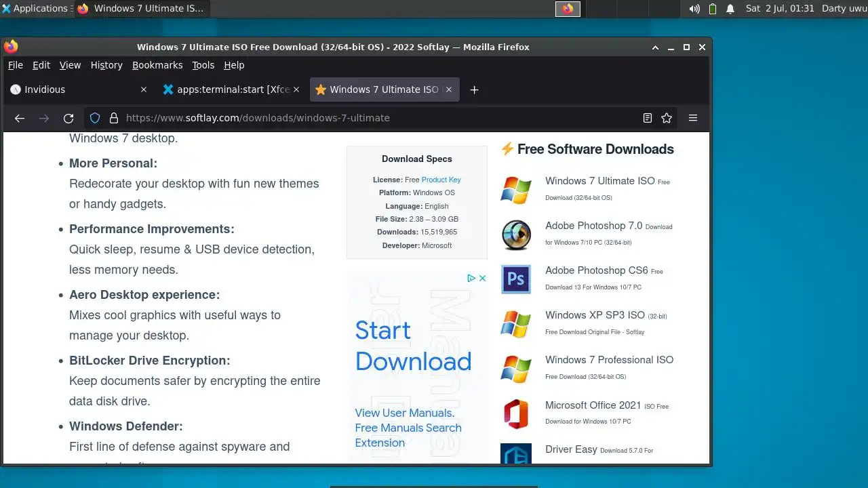Open the clock showing Sat 2 Jul, 01:31
Image resolution: width=868 pixels, height=488 pixels.
[x=779, y=9]
